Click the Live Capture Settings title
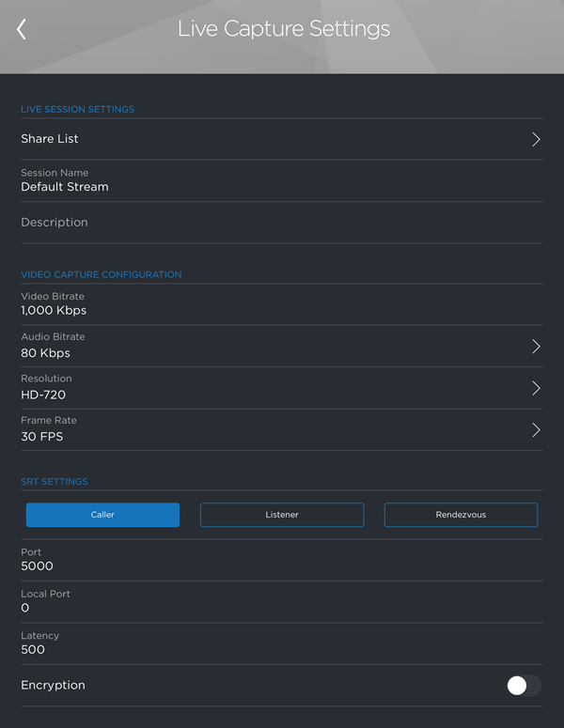Screen dimensions: 564x728 pos(283,29)
